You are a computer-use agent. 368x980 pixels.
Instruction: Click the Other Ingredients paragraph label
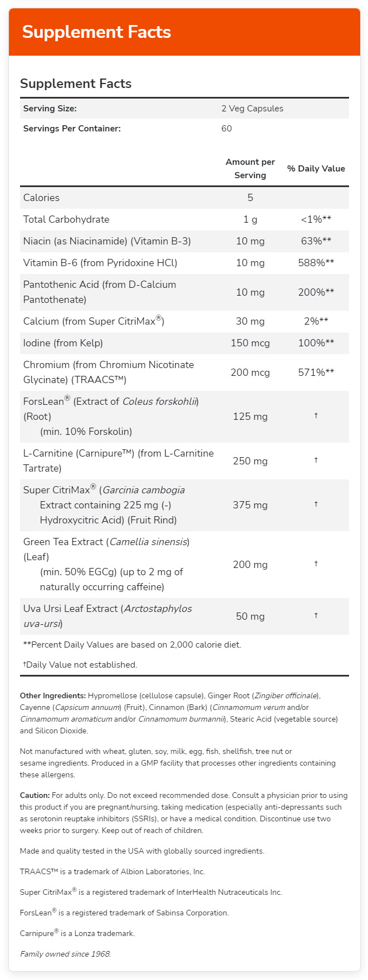coord(53,696)
